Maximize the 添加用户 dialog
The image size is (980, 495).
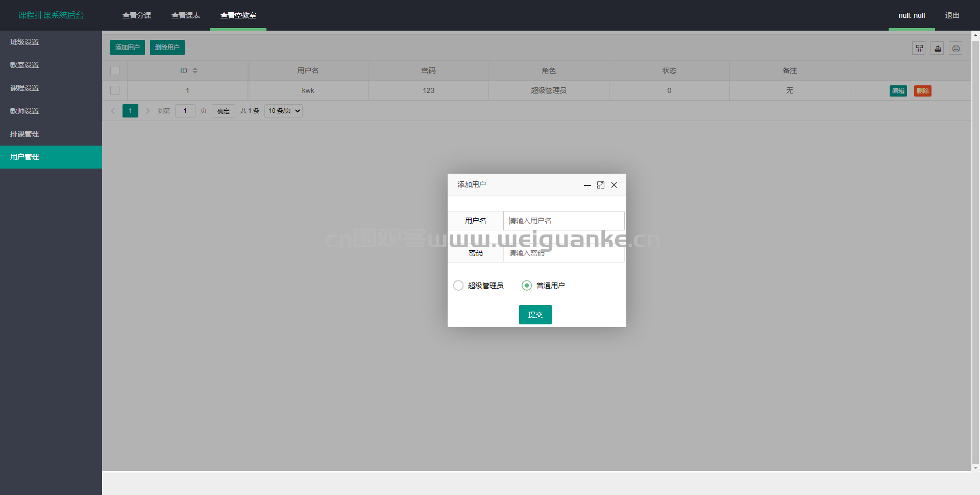pos(601,185)
